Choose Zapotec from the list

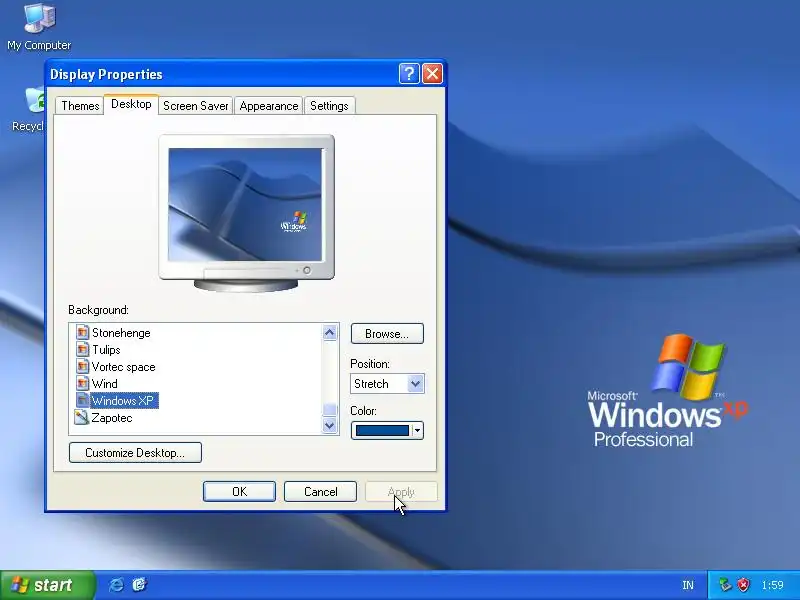(x=112, y=417)
